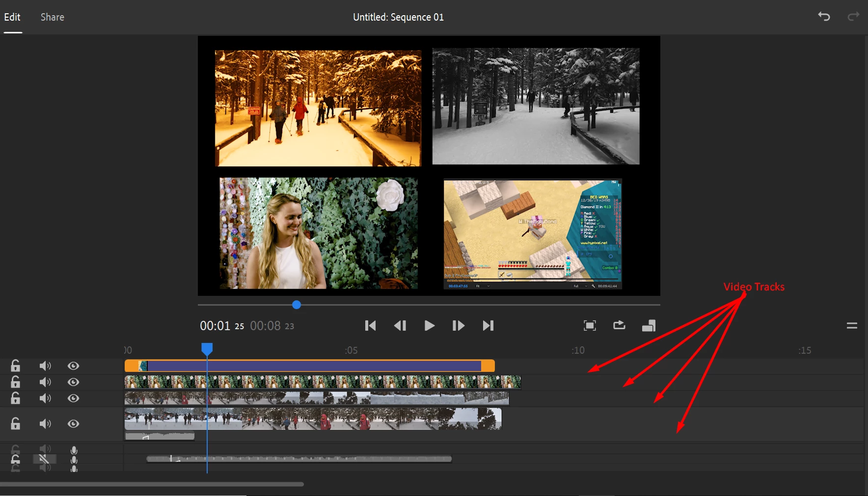This screenshot has width=868, height=496.
Task: Open full screen preview icon
Action: 590,326
